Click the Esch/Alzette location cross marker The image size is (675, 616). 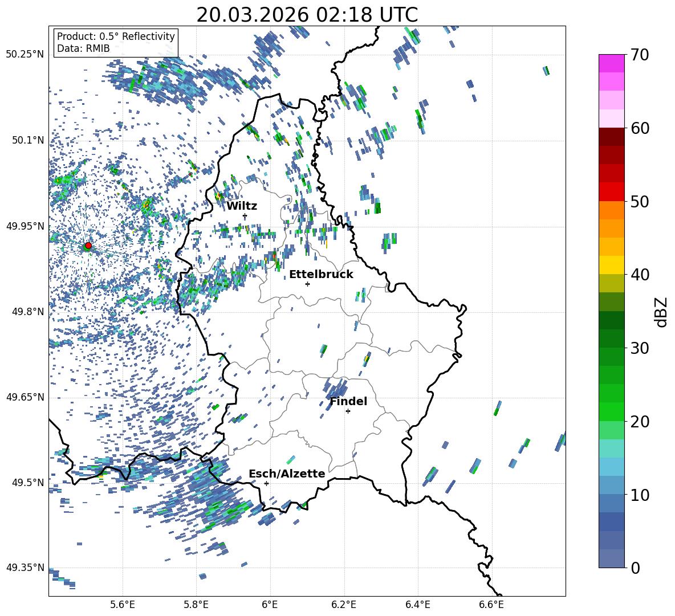coord(266,483)
